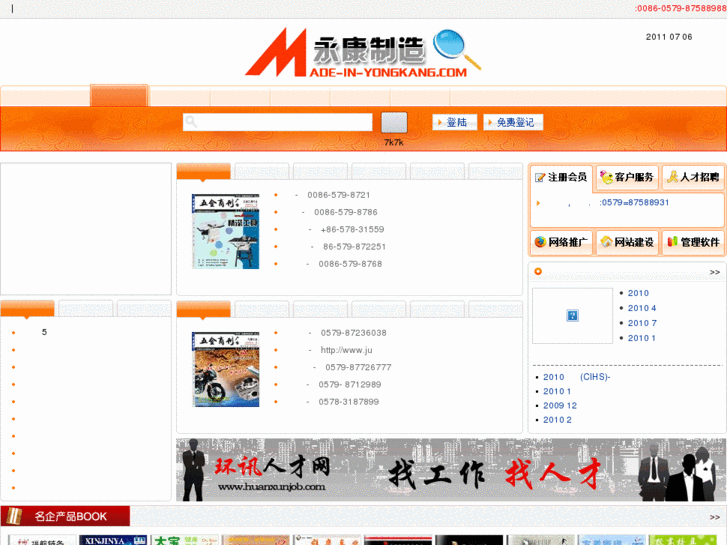
Task: Click the house icon beside 网站建设
Action: point(606,242)
